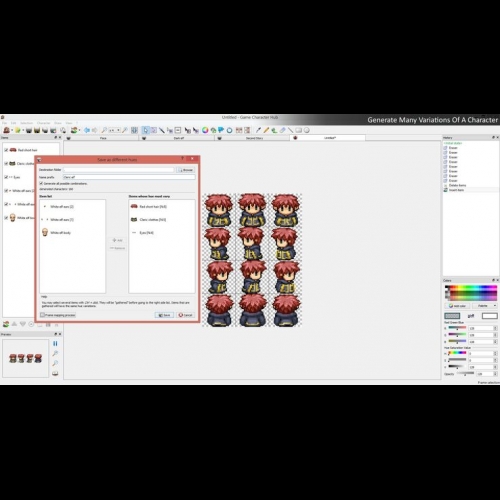This screenshot has height=500, width=500.
Task: Select the eraser tool in toolbar
Action: pyautogui.click(x=282, y=130)
